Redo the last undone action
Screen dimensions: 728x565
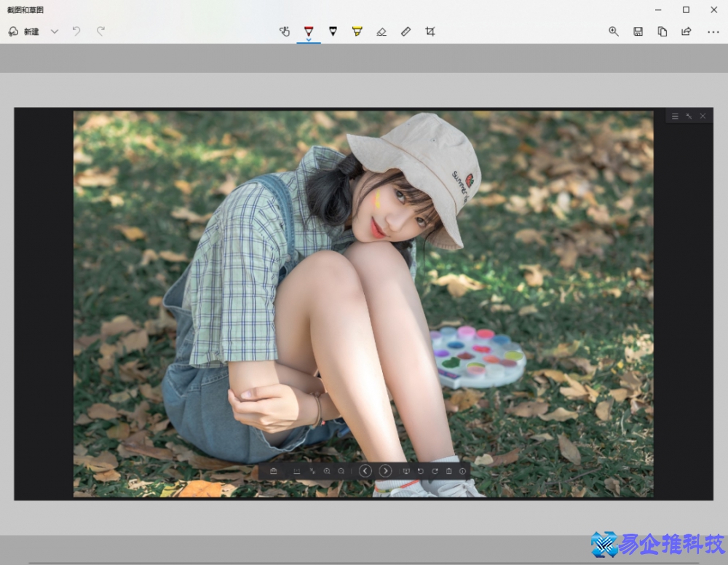tap(101, 31)
